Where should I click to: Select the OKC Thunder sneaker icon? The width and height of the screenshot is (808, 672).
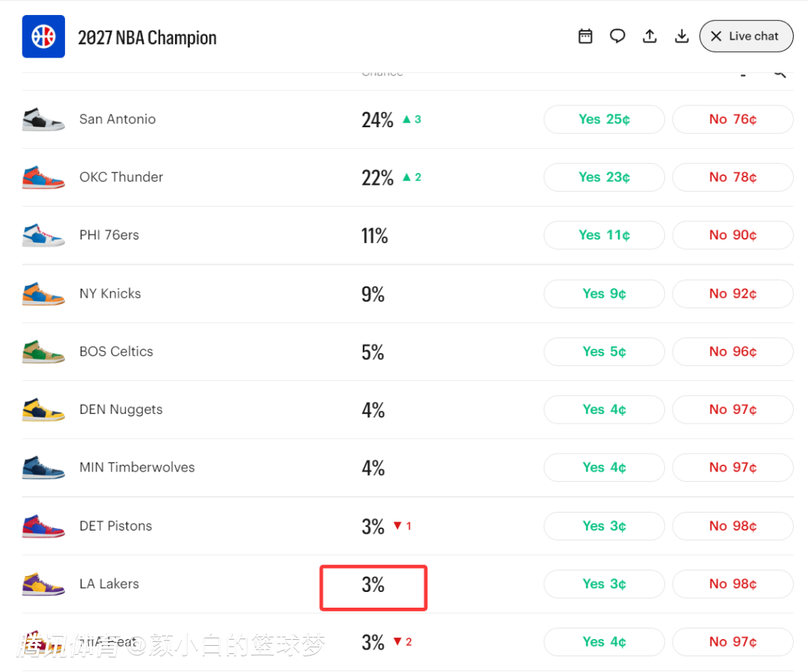(43, 177)
